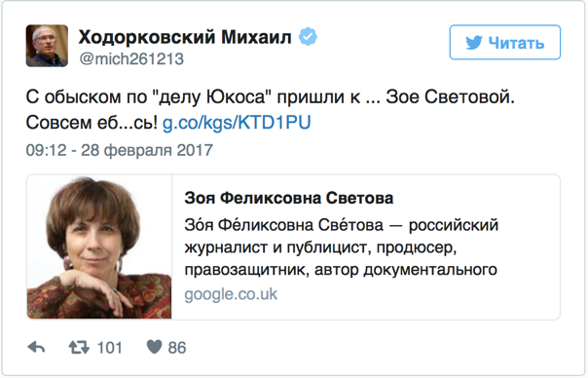Open the card photo of the woman
Viewport: 588px width, 378px height.
click(x=99, y=247)
